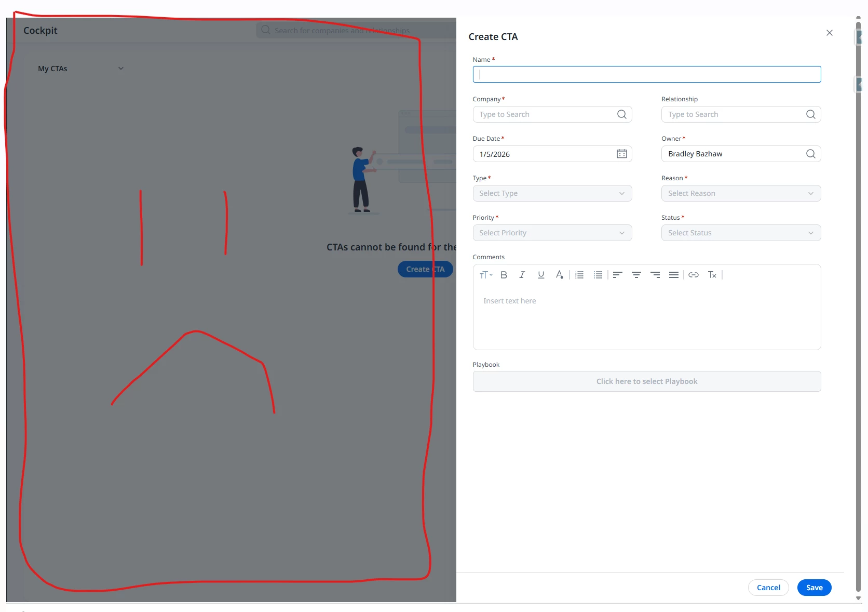Click the Create CTA button in Cockpit
The width and height of the screenshot is (868, 612).
pos(425,269)
